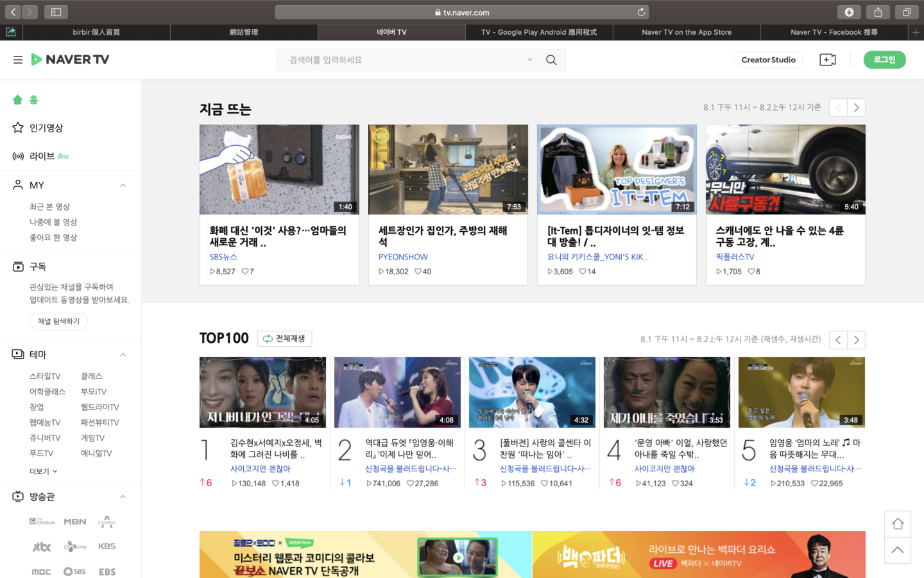Click the 로그인 button
The image size is (924, 578).
pos(884,60)
